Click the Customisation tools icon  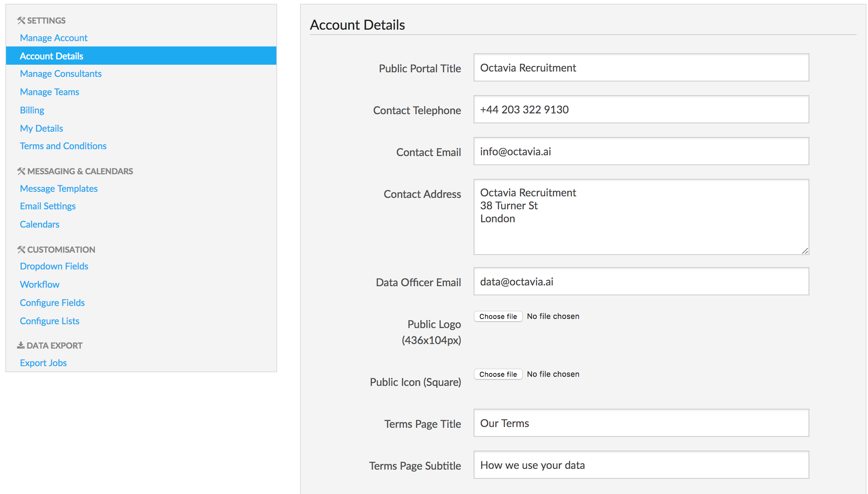(x=21, y=250)
